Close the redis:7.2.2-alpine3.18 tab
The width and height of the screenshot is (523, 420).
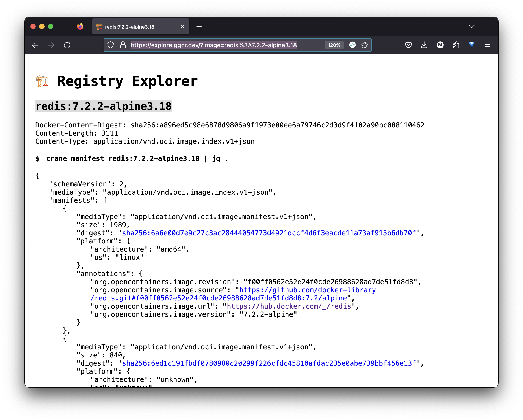[x=182, y=27]
